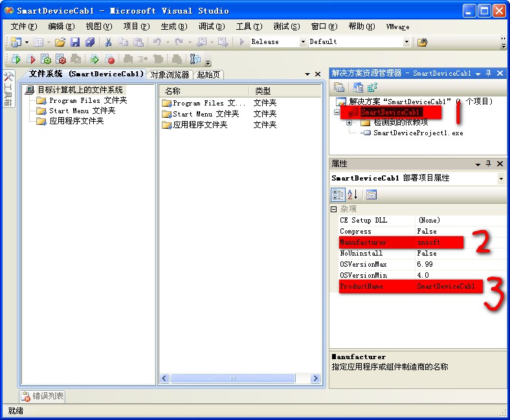
Task: Open the active documents list arrow
Action: pos(307,74)
